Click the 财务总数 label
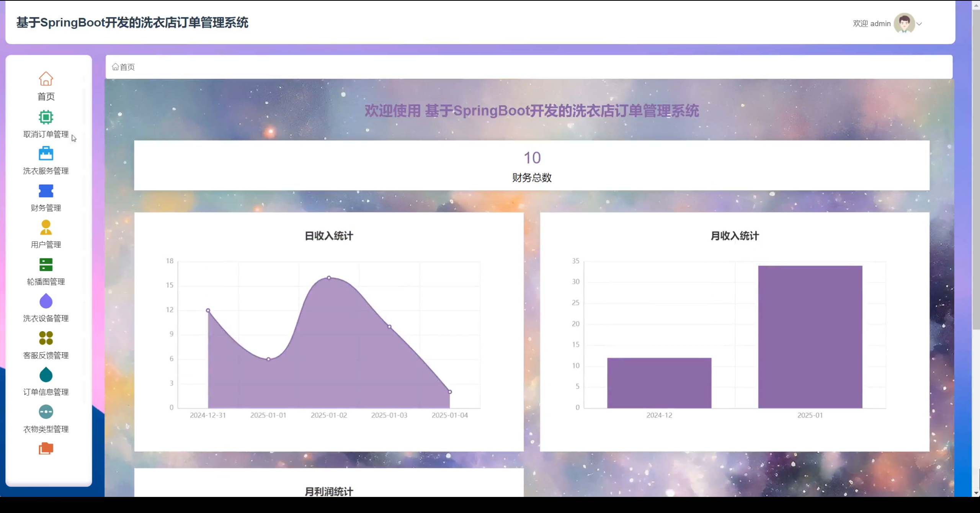This screenshot has height=513, width=980. pyautogui.click(x=532, y=178)
